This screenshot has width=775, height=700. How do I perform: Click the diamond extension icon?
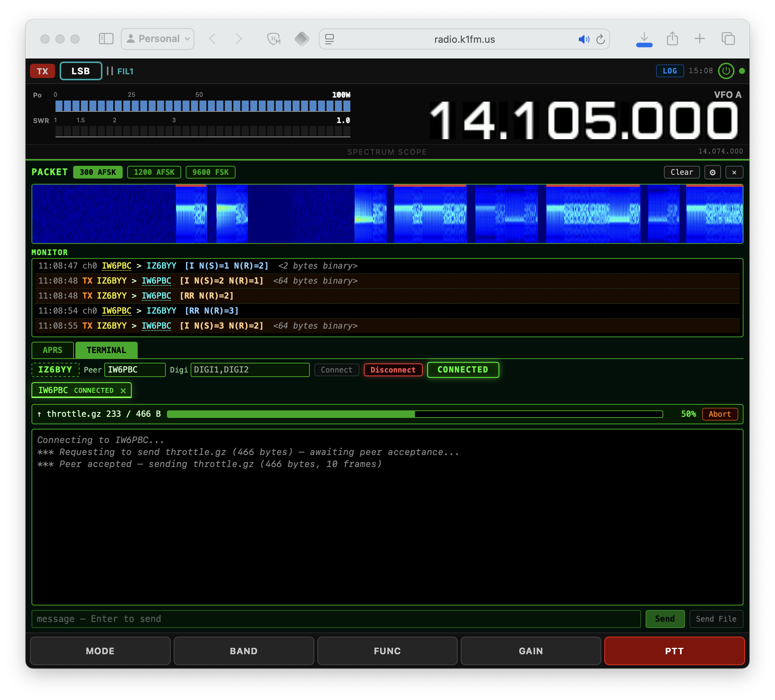[x=302, y=39]
